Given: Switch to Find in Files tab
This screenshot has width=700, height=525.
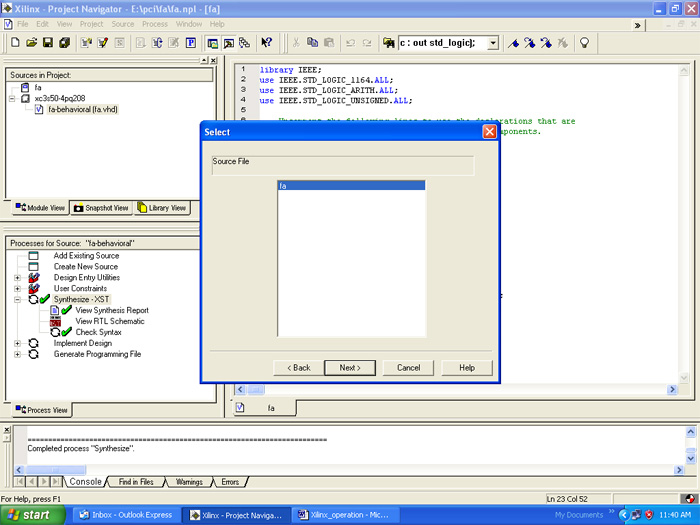Looking at the screenshot, I should click(x=136, y=482).
